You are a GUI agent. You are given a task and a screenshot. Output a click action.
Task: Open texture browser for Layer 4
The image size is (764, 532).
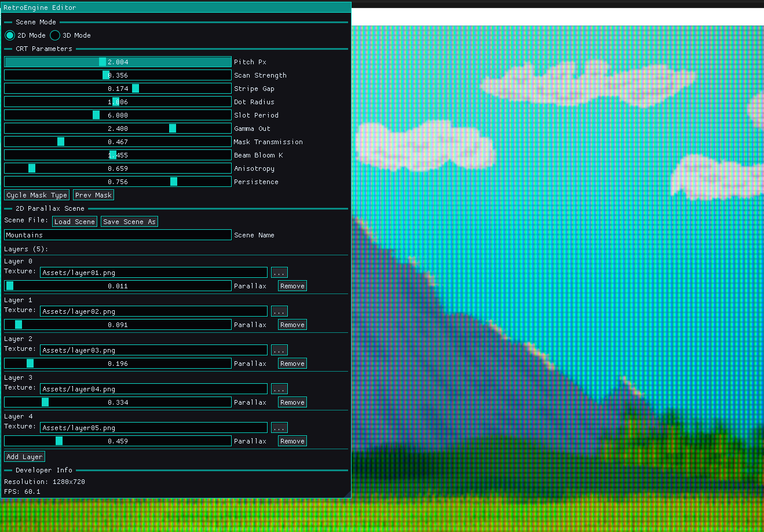tap(279, 427)
